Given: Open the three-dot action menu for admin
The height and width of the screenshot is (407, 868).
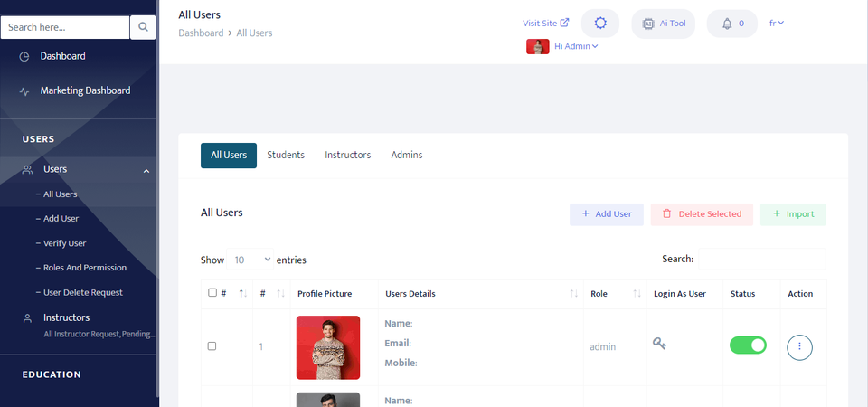Looking at the screenshot, I should click(x=799, y=347).
